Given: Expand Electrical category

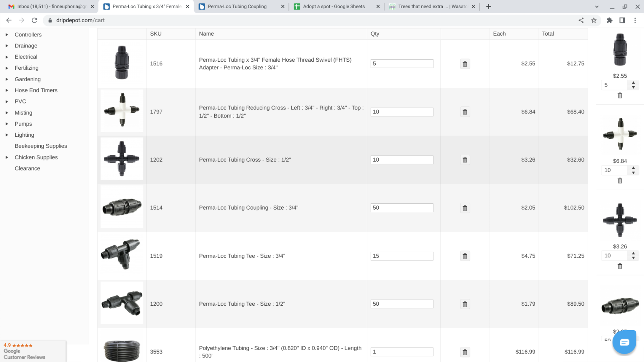Looking at the screenshot, I should pyautogui.click(x=7, y=57).
